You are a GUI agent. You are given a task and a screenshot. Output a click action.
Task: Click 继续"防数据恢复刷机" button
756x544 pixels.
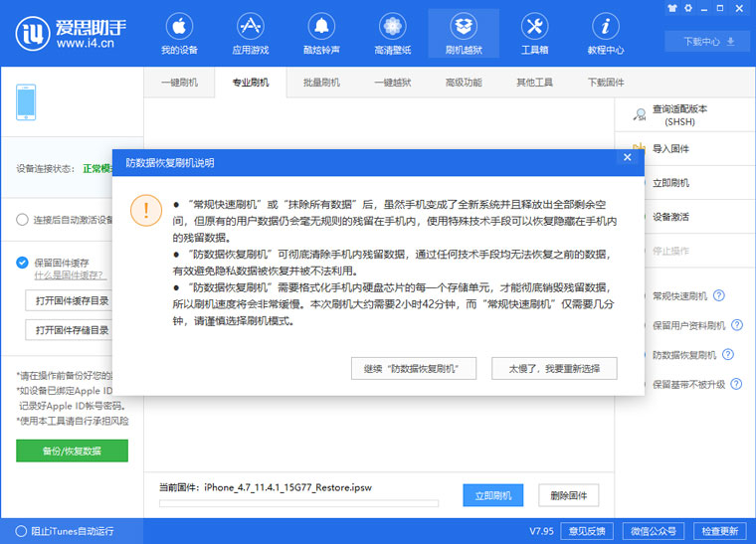[x=414, y=369]
